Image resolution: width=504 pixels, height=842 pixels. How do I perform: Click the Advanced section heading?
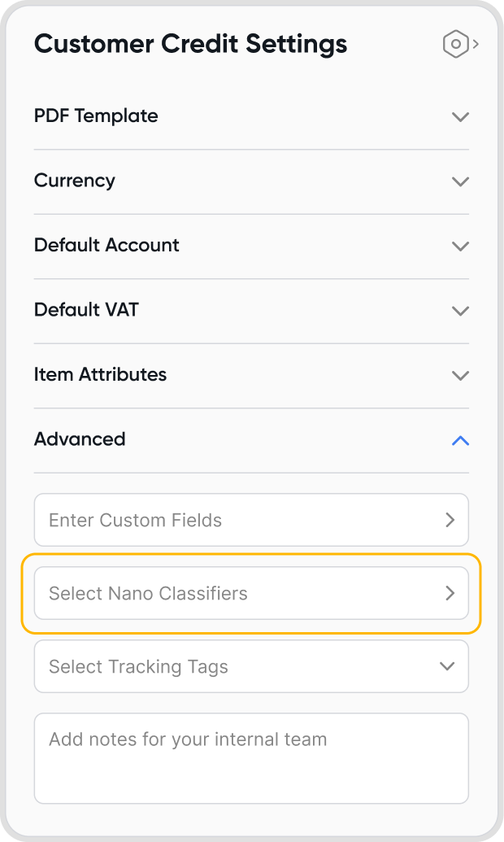coord(80,439)
